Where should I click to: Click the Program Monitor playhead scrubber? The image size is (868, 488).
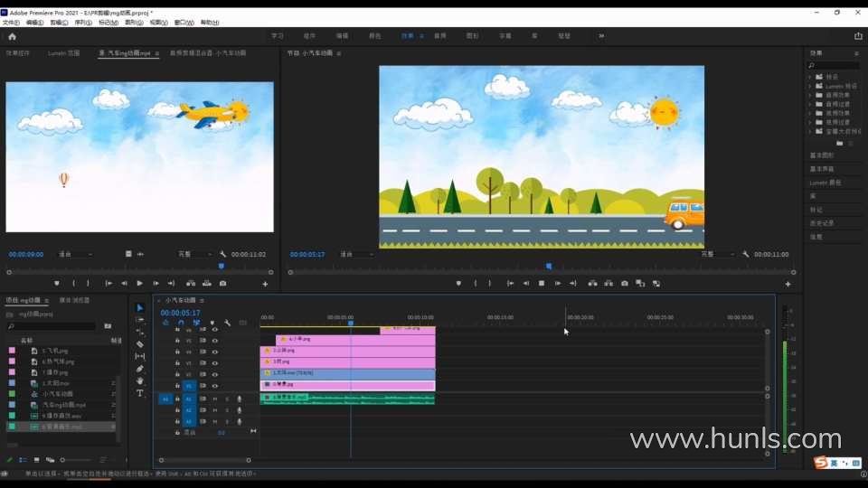[548, 267]
